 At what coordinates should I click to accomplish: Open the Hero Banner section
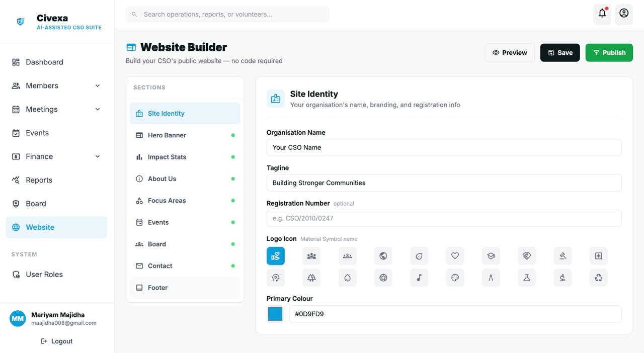pyautogui.click(x=167, y=135)
